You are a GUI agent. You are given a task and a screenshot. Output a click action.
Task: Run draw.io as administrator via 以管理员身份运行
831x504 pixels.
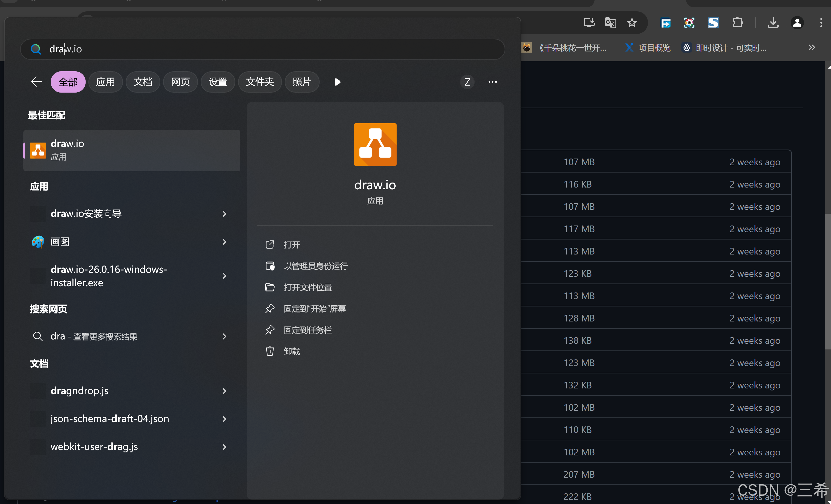coord(316,266)
